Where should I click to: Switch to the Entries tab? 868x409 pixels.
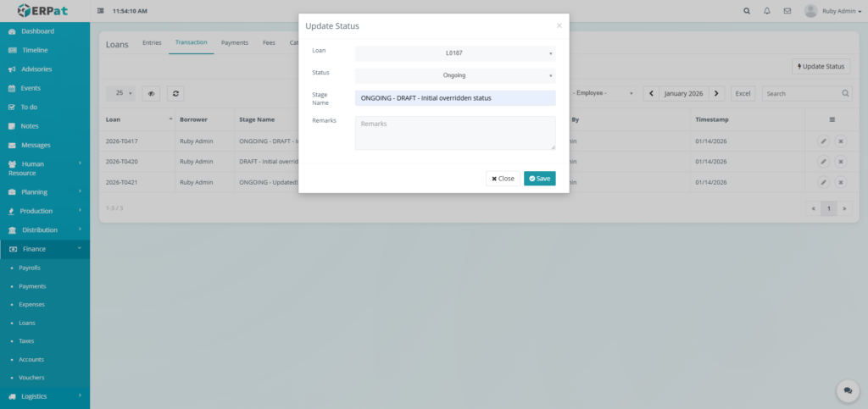click(x=152, y=41)
